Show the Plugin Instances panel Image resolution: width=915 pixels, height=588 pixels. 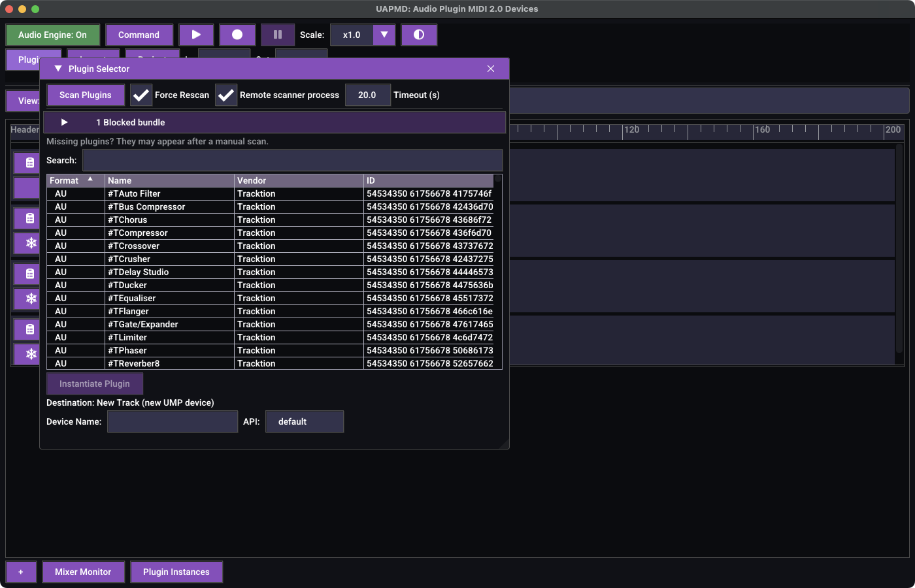(x=176, y=572)
